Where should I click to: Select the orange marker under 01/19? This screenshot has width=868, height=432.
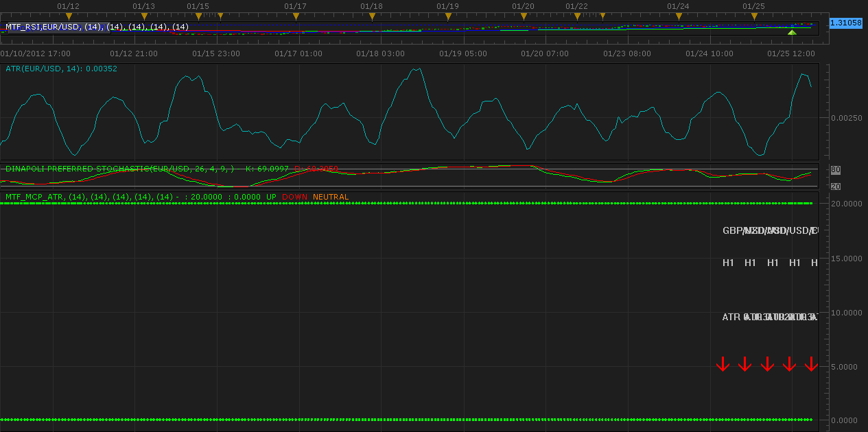pyautogui.click(x=448, y=16)
